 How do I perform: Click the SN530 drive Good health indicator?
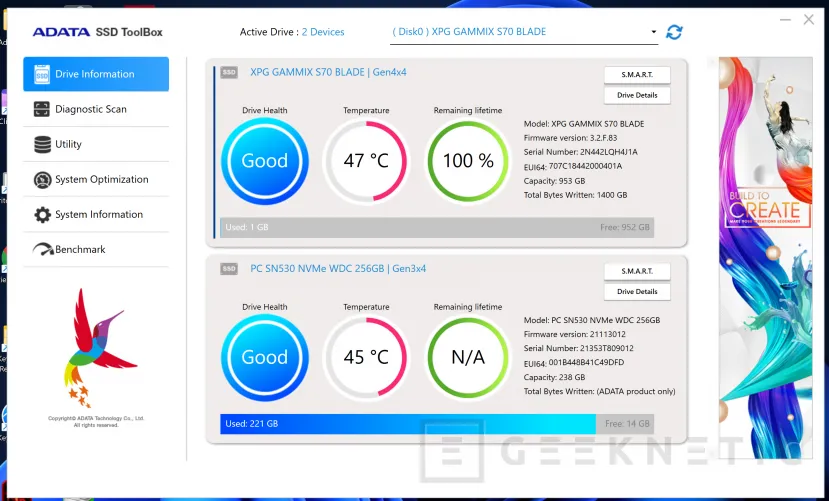pyautogui.click(x=265, y=357)
